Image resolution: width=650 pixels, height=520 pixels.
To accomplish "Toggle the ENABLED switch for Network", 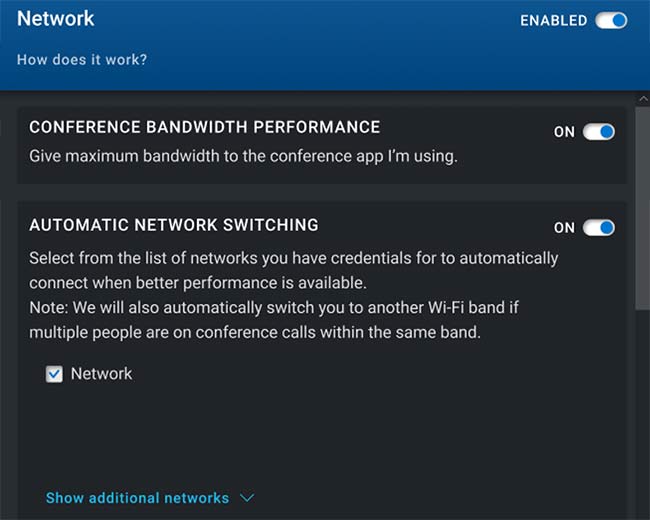I will click(611, 20).
